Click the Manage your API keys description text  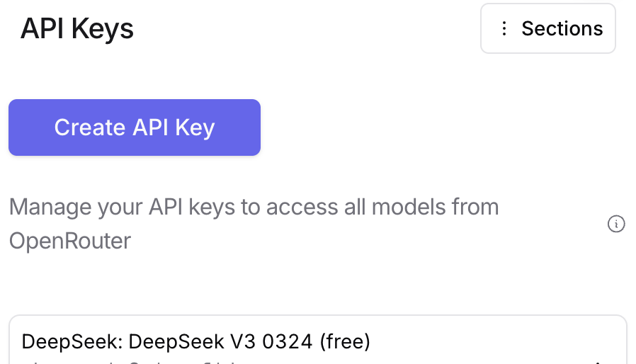click(254, 224)
